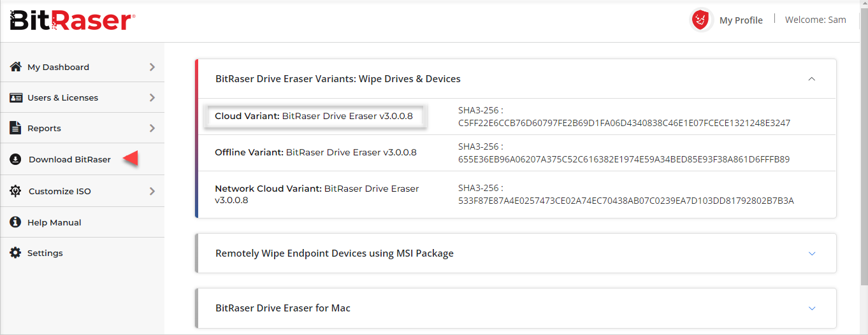
Task: Click BitRaser Drive Eraser for Mac title
Action: (283, 308)
